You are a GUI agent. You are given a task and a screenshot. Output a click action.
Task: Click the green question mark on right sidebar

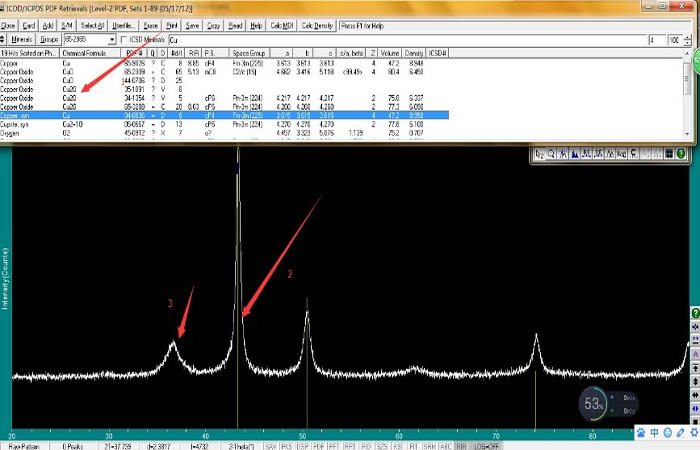click(694, 313)
